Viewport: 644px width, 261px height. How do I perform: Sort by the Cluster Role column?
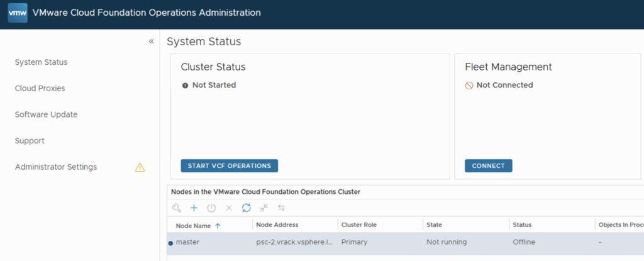(x=358, y=225)
